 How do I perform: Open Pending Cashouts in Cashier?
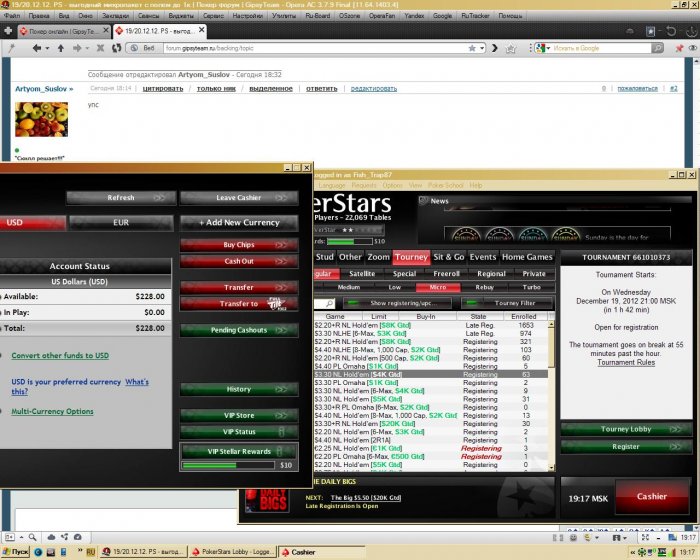239,330
